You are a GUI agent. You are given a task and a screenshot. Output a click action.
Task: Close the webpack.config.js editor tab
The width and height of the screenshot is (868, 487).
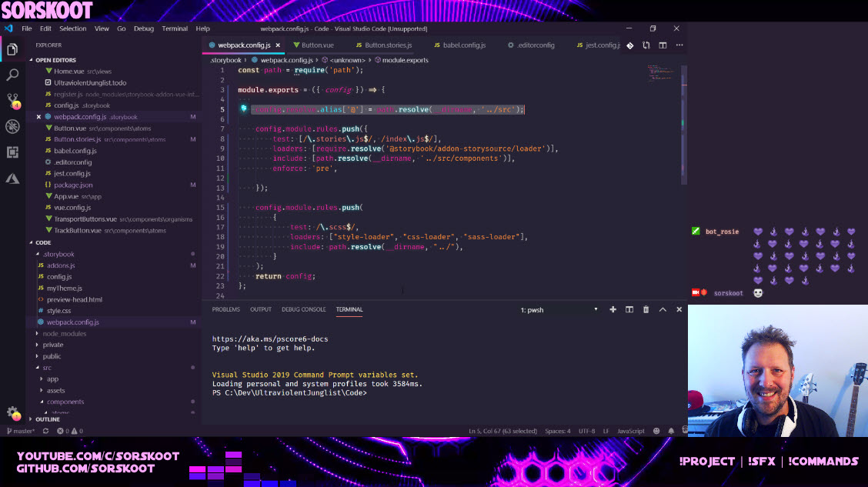coord(278,45)
